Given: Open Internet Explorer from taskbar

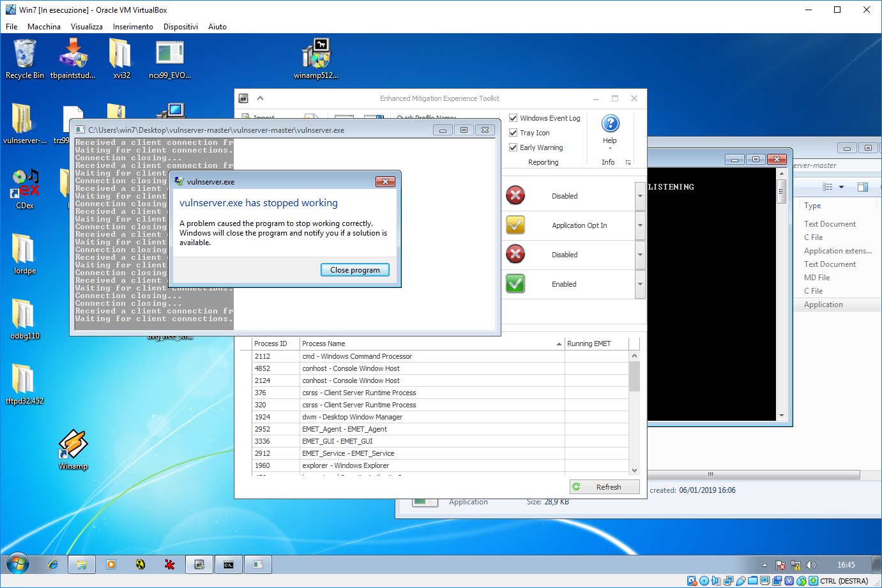Looking at the screenshot, I should [53, 564].
